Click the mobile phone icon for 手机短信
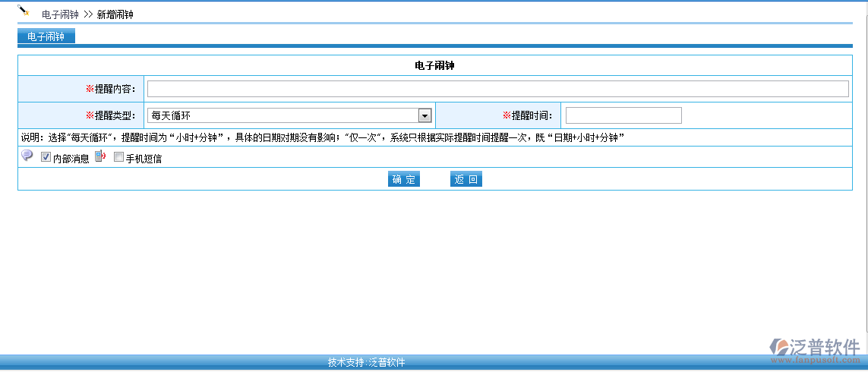868x372 pixels. 100,156
